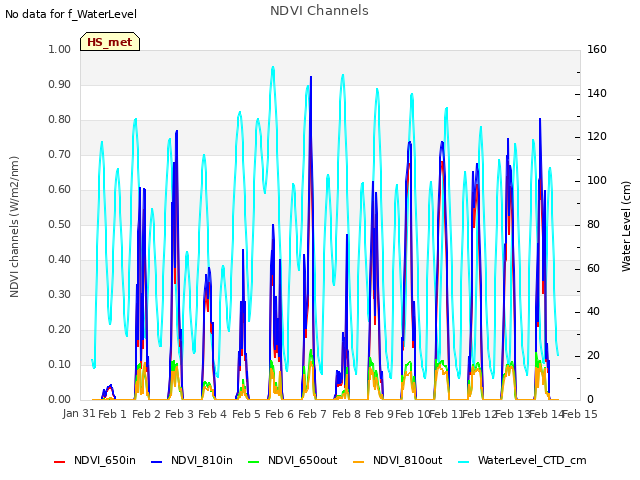Click the 80 right axis label
Viewport: 640px width, 480px height.
point(593,224)
